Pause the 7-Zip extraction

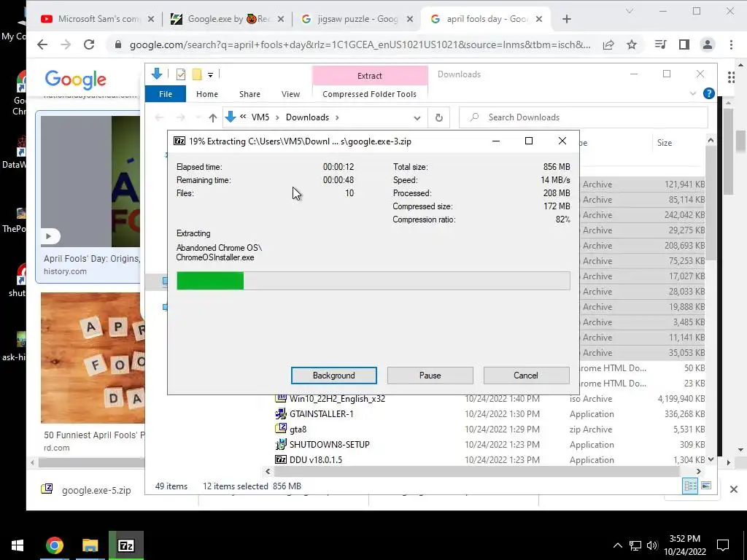pyautogui.click(x=430, y=376)
